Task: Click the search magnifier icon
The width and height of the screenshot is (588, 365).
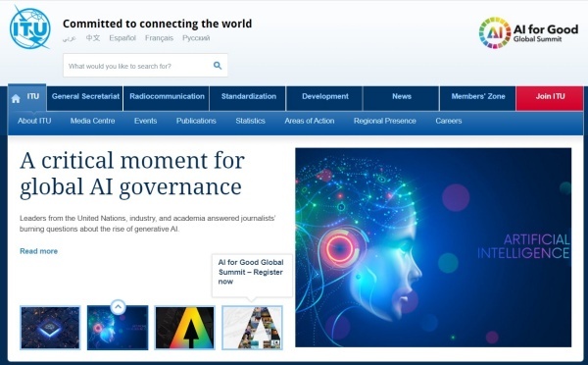Action: click(218, 66)
